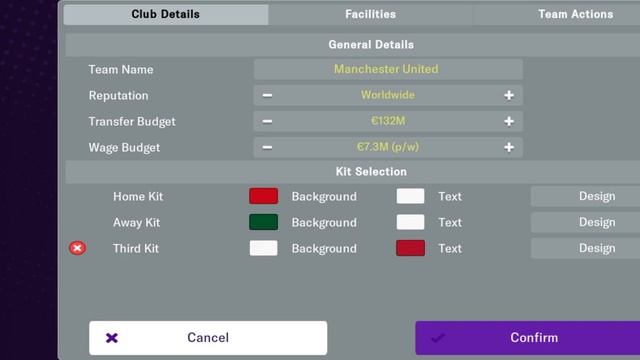This screenshot has width=640, height=360.
Task: Open the Home Kit Design button
Action: click(x=596, y=196)
